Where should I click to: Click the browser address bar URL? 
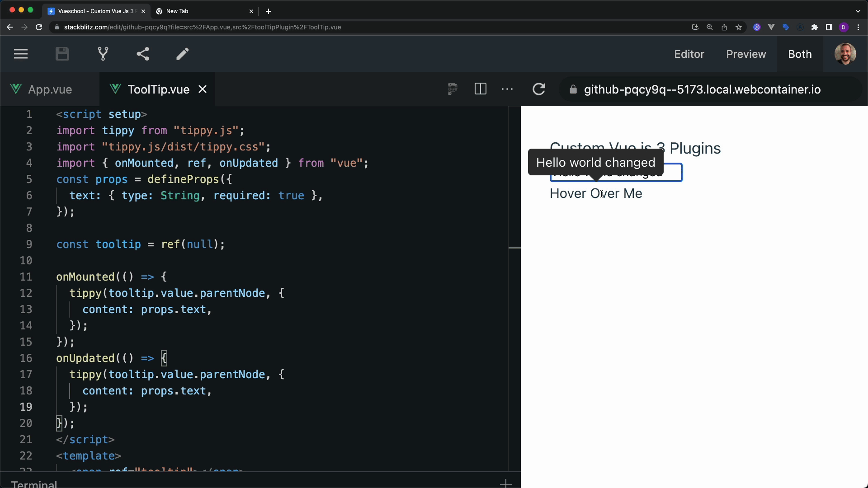[203, 27]
